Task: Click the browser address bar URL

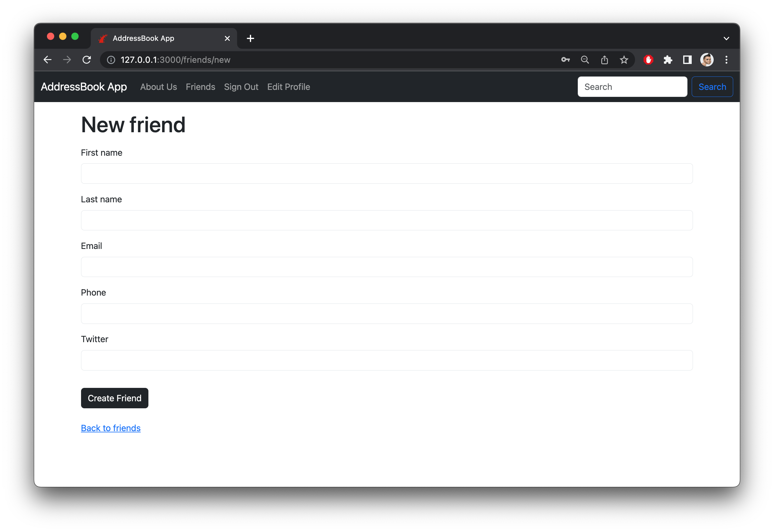Action: 176,59
